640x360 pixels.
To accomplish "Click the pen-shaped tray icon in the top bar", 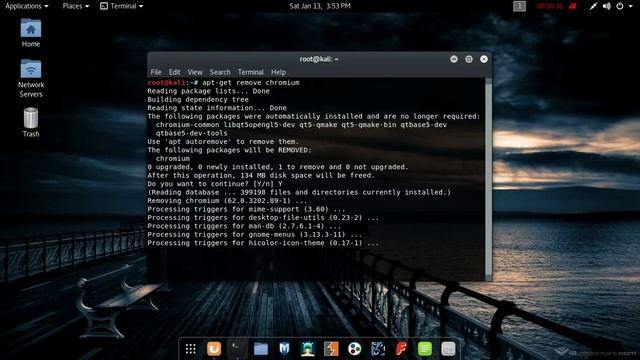I will [593, 6].
